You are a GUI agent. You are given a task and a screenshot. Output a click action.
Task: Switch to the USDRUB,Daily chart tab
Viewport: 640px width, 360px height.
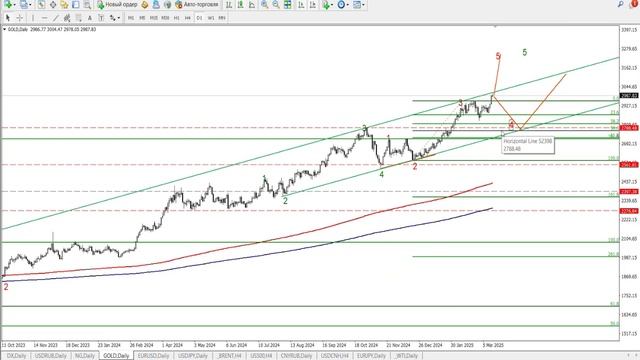[x=50, y=356]
